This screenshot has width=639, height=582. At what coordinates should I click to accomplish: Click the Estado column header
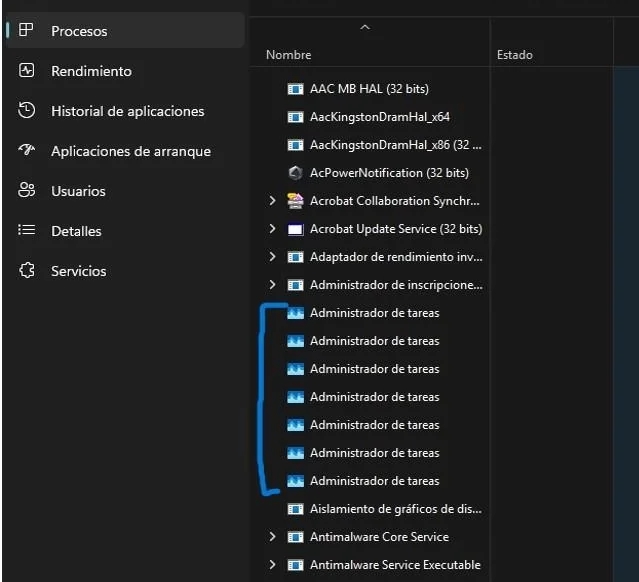(x=514, y=55)
